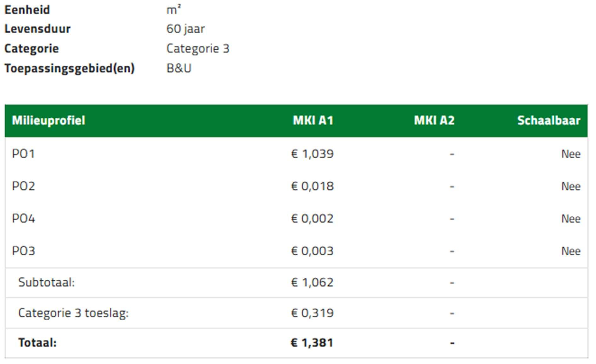Click the Subtotaal amount € 1,062
This screenshot has width=596, height=364.
click(x=312, y=283)
